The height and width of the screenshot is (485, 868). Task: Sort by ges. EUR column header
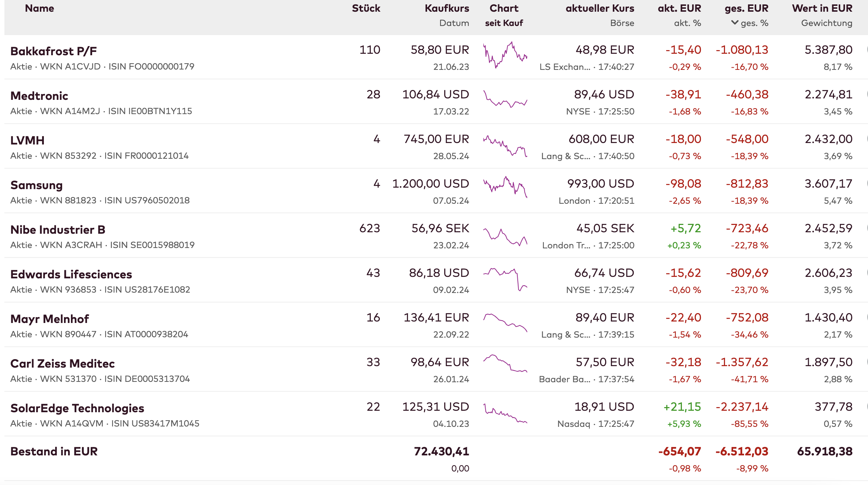[x=746, y=8]
